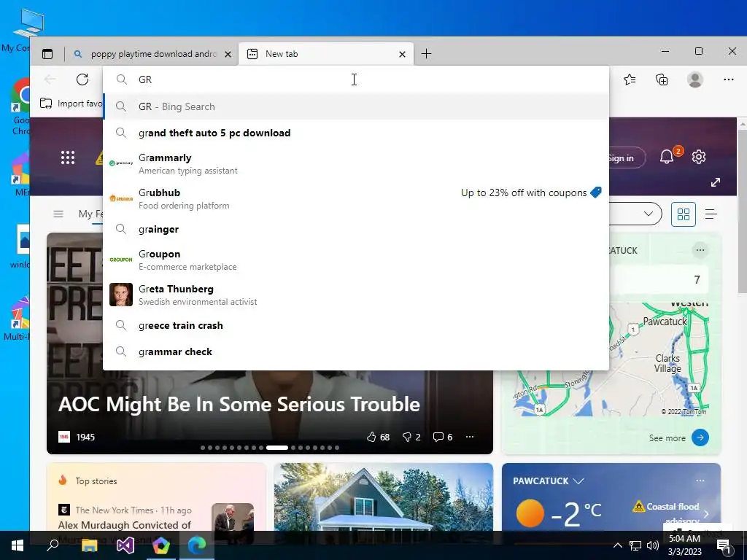Image resolution: width=747 pixels, height=560 pixels.
Task: Open Visual Studio from taskbar
Action: 125,545
